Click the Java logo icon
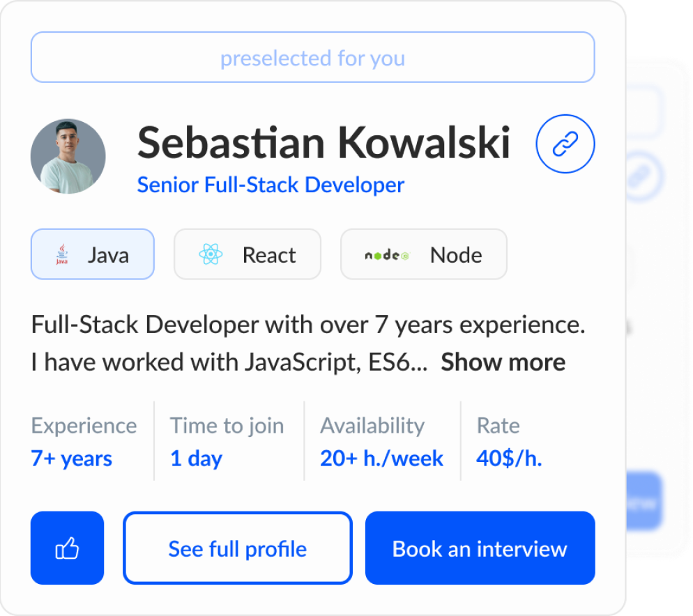The image size is (693, 616). [62, 255]
